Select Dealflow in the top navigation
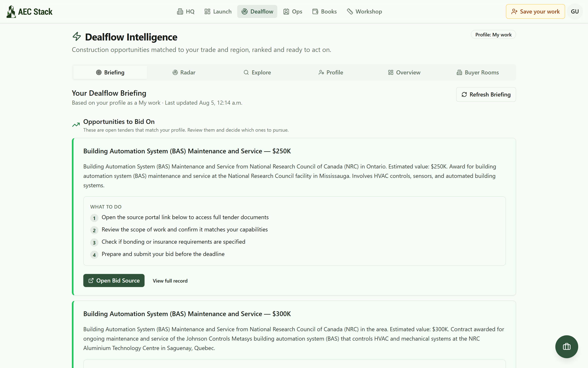588x368 pixels. (257, 11)
